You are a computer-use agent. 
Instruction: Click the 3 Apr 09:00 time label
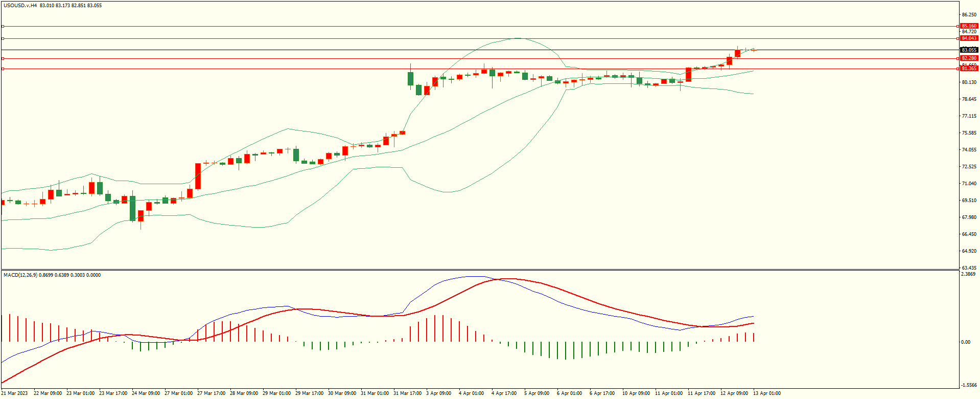438,393
